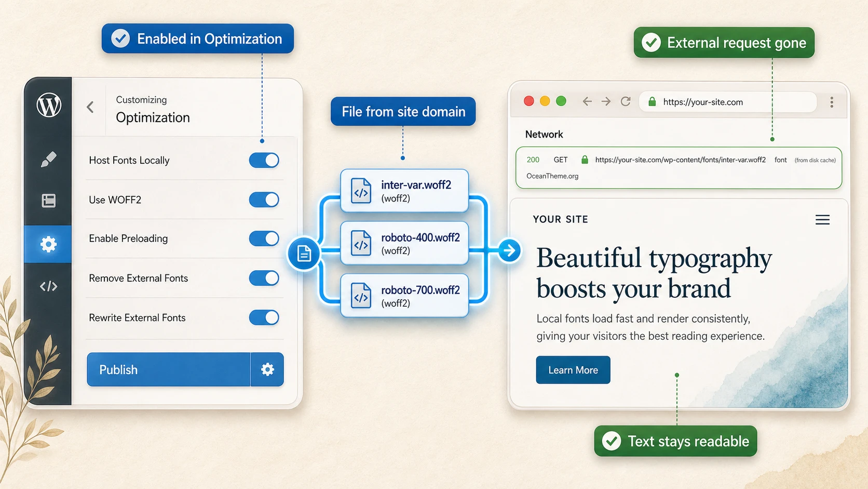Image resolution: width=868 pixels, height=489 pixels.
Task: Click the roboto-700.woff2 file name
Action: (x=421, y=290)
